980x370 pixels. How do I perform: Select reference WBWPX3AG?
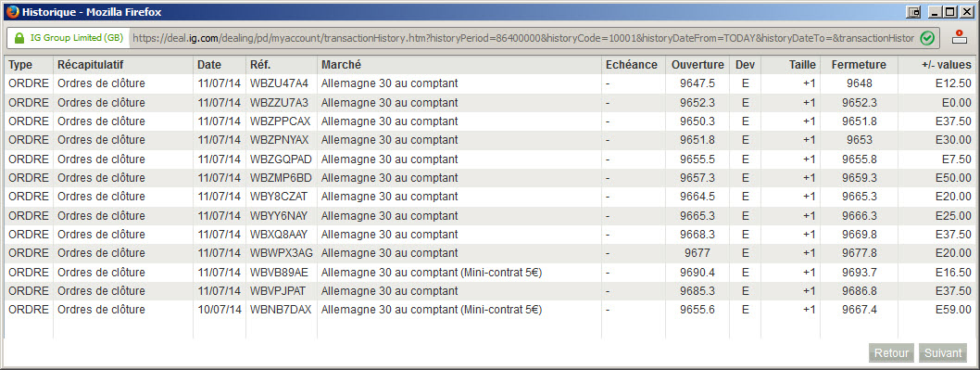click(x=281, y=253)
